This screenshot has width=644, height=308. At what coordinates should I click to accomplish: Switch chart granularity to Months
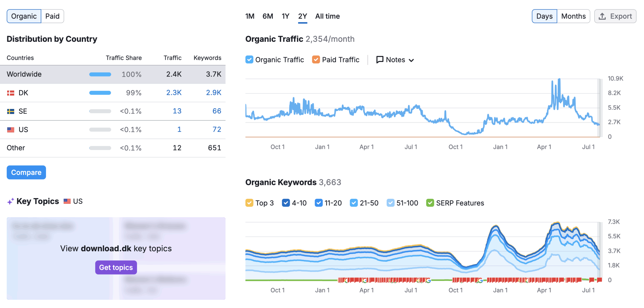573,16
